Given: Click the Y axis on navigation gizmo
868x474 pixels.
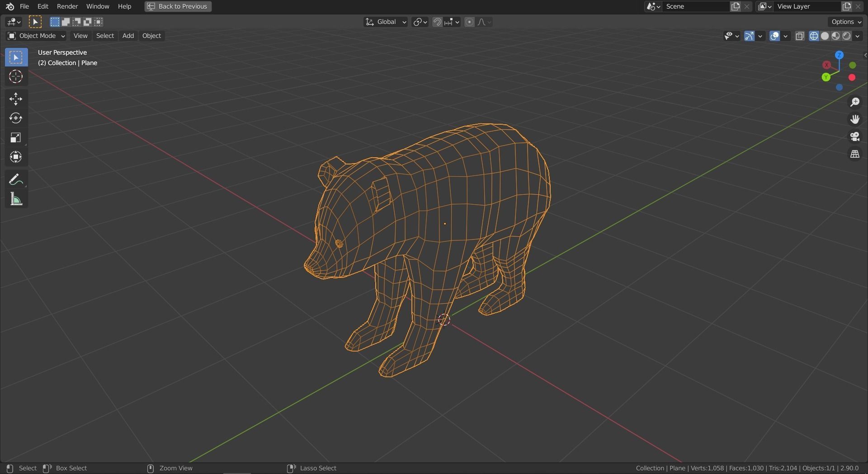Looking at the screenshot, I should click(826, 77).
